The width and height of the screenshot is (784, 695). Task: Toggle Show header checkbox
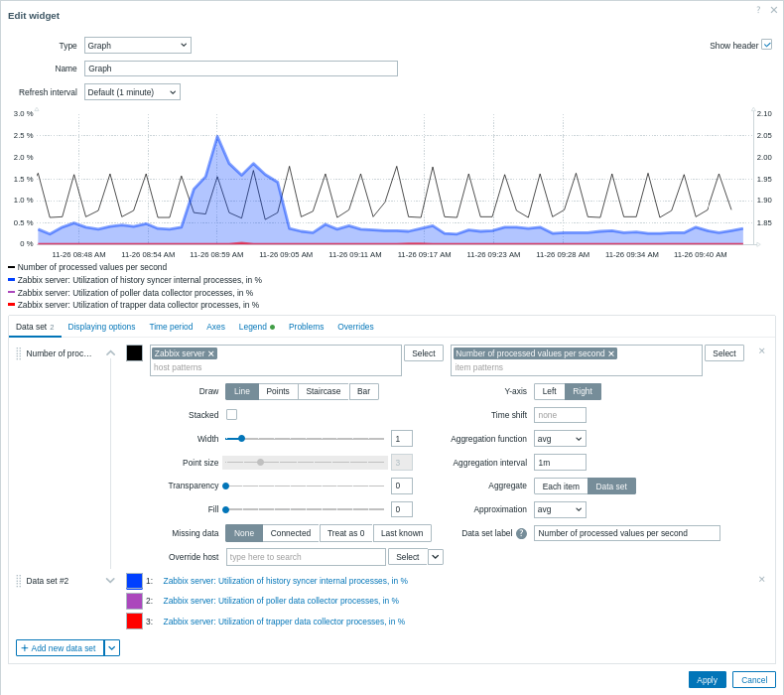point(766,45)
